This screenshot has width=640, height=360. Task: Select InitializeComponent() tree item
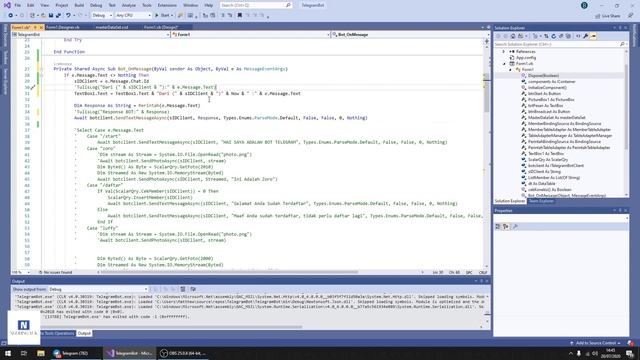pyautogui.click(x=547, y=87)
